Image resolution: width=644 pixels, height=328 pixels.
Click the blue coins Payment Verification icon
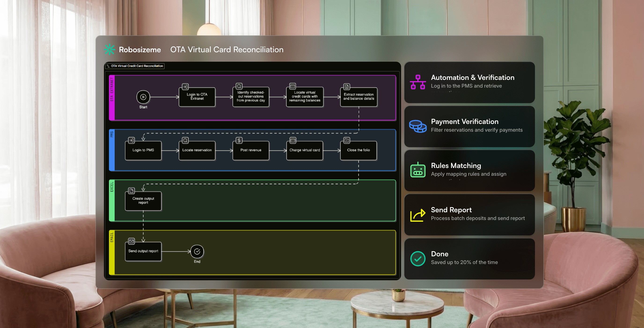tap(417, 126)
